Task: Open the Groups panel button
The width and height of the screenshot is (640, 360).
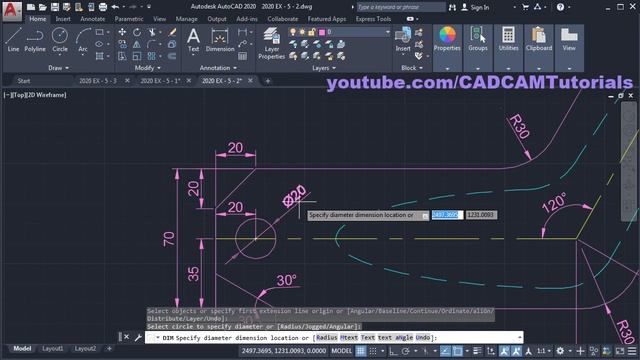Action: tap(478, 47)
